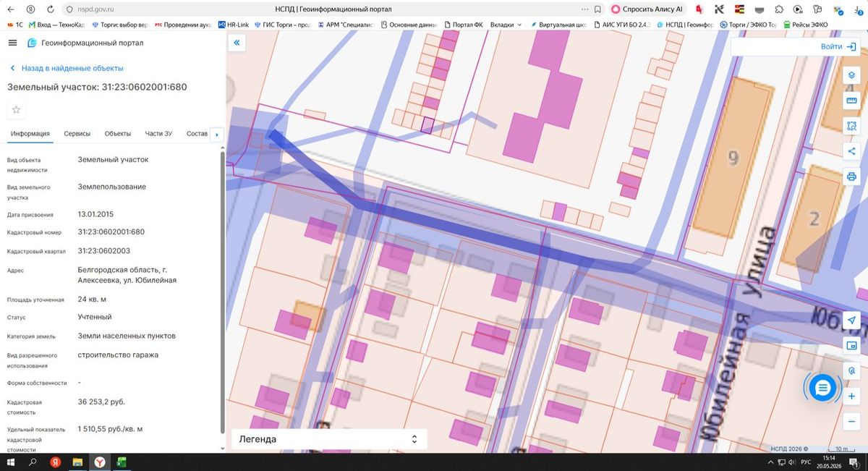Screen dimensions: 868x471
Task: Add the land plot to favorites
Action: [x=17, y=110]
